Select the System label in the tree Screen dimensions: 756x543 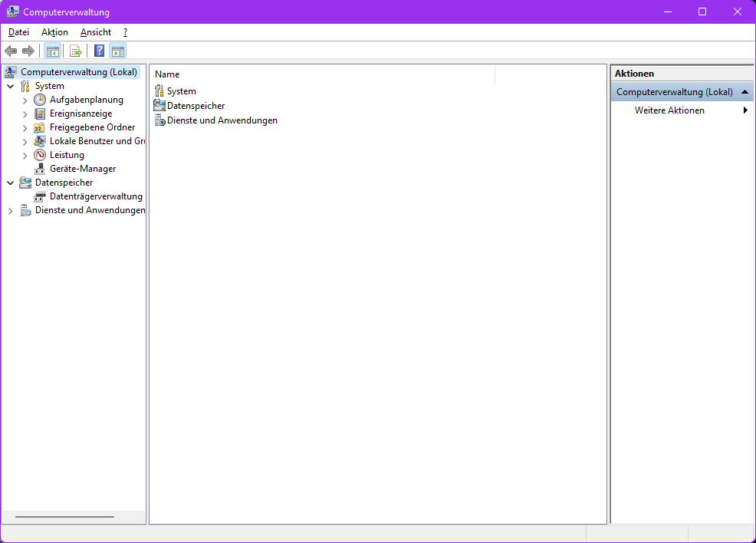50,86
